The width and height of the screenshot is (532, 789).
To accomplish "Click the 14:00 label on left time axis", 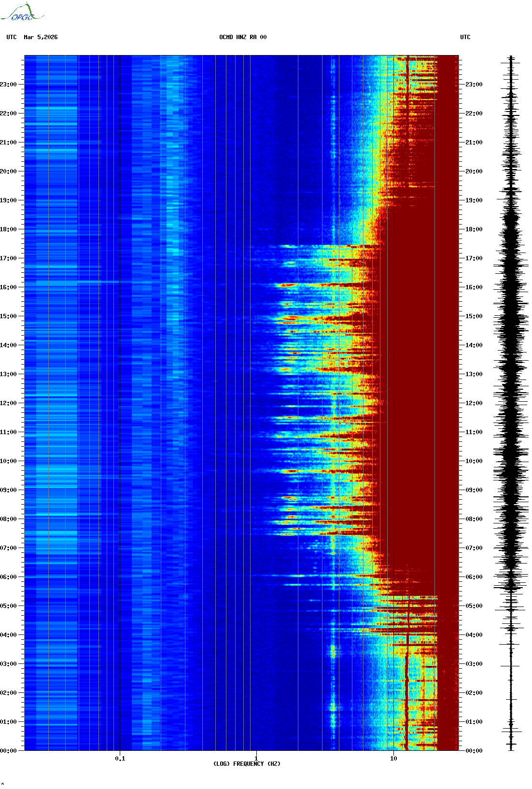I will click(x=8, y=345).
